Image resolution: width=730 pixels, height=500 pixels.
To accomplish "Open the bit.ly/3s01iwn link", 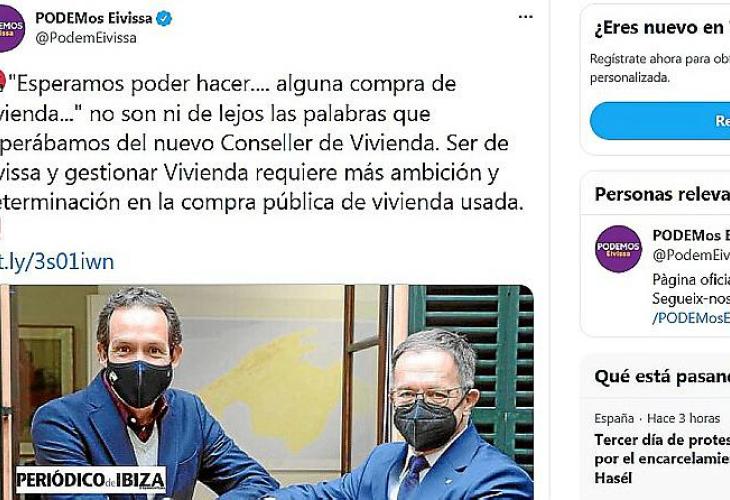I will coord(57,262).
